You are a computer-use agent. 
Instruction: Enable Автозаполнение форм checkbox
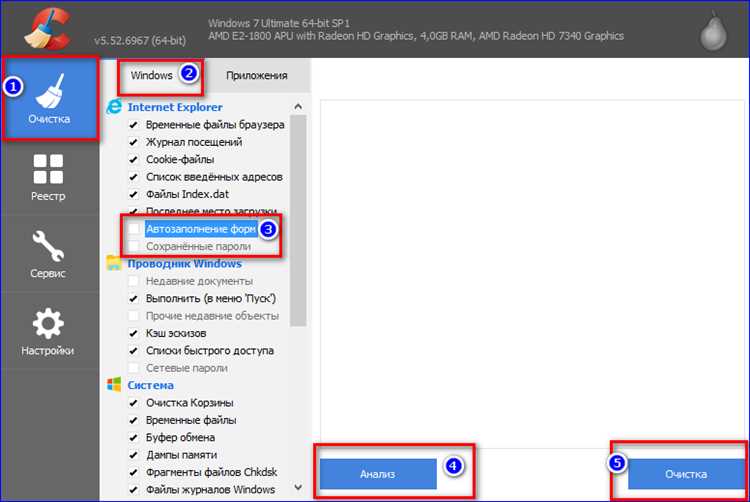click(133, 229)
